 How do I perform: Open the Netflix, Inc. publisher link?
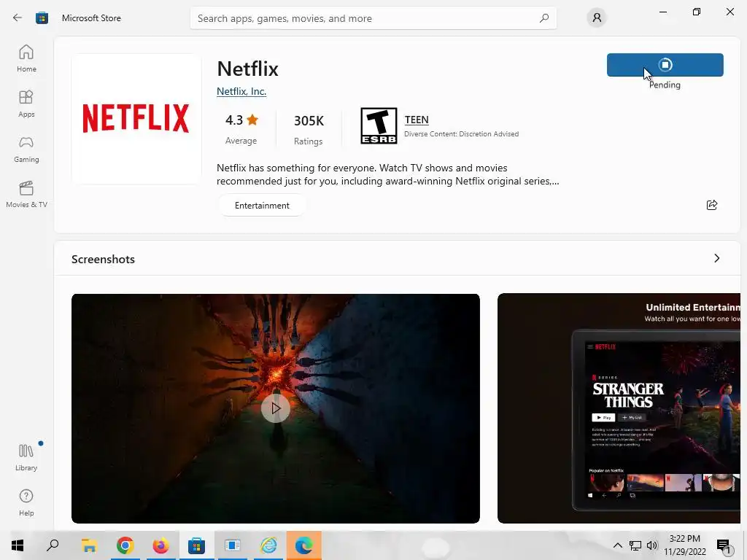(x=241, y=91)
